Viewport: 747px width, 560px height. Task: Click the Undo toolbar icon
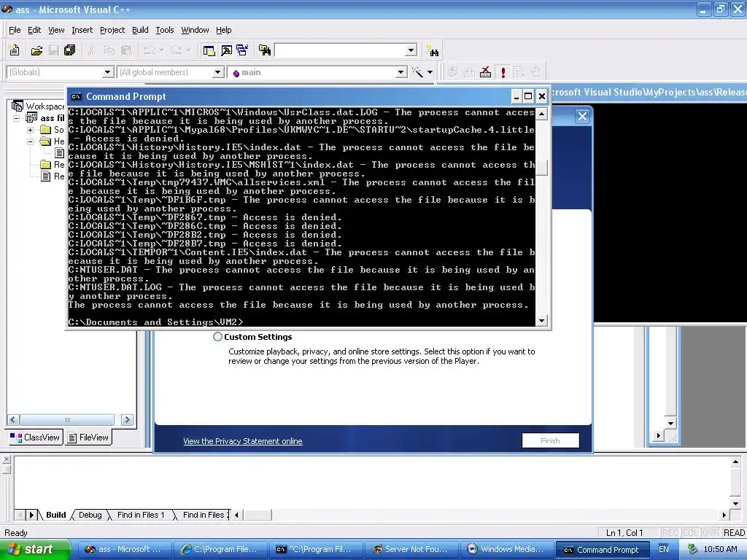point(149,50)
